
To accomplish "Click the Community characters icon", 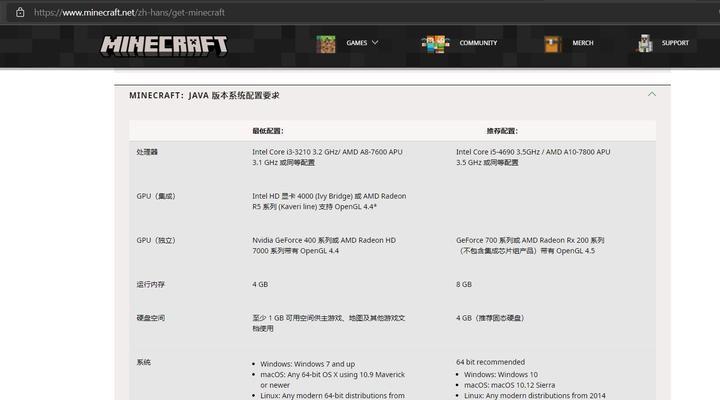I will (x=435, y=44).
